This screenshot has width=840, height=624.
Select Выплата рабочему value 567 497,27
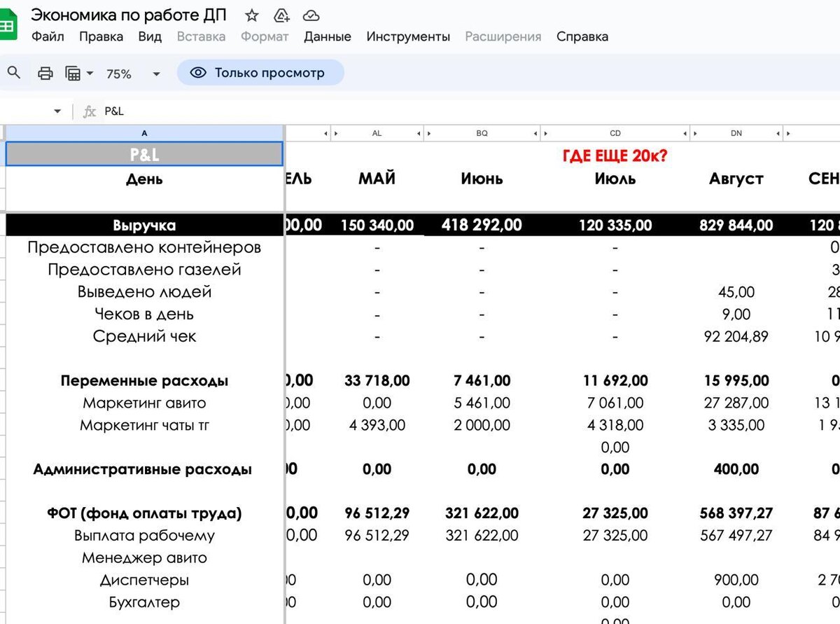click(x=736, y=536)
